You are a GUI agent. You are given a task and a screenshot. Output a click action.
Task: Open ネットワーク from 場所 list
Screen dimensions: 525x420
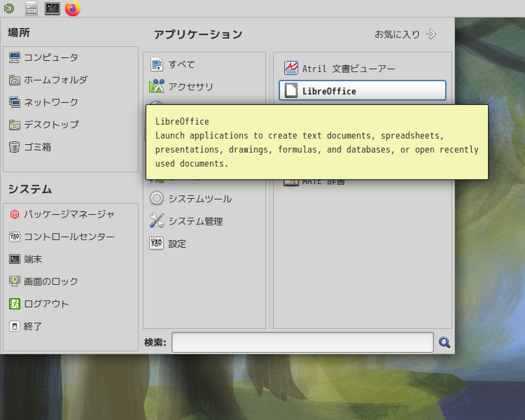click(x=51, y=102)
